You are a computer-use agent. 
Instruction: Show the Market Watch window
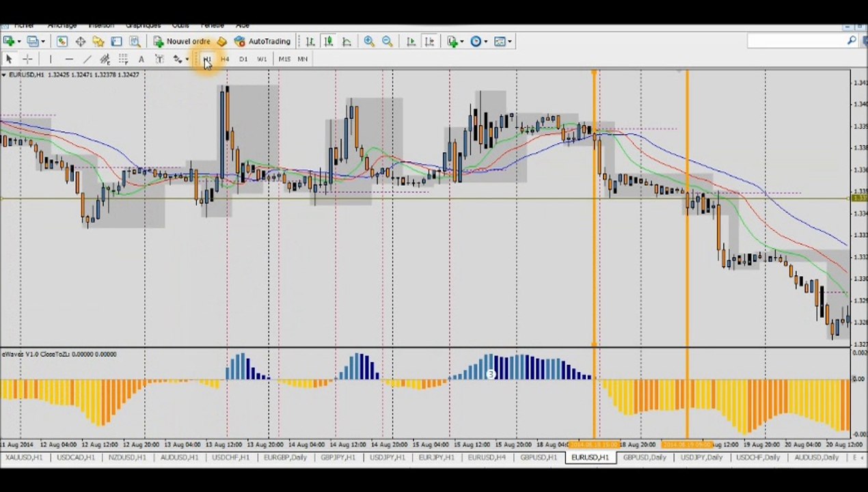tap(62, 42)
